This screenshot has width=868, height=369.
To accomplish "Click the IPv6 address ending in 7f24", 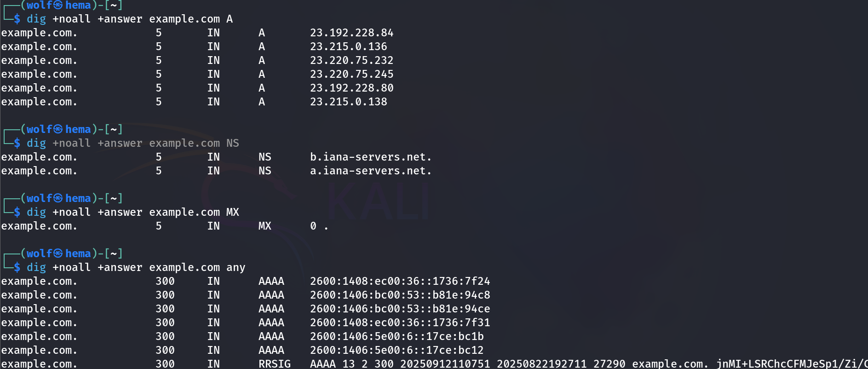I will [x=400, y=282].
